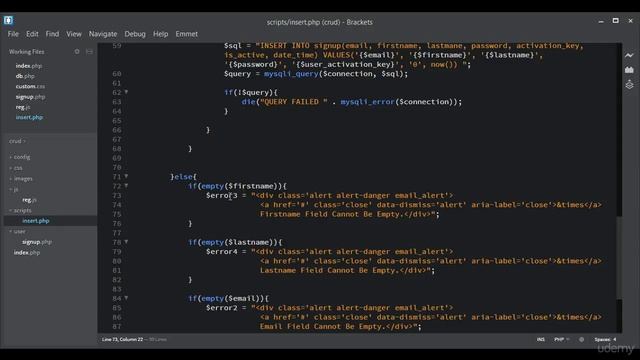Open signup.php under the user folder
640x360 pixels.
37,242
